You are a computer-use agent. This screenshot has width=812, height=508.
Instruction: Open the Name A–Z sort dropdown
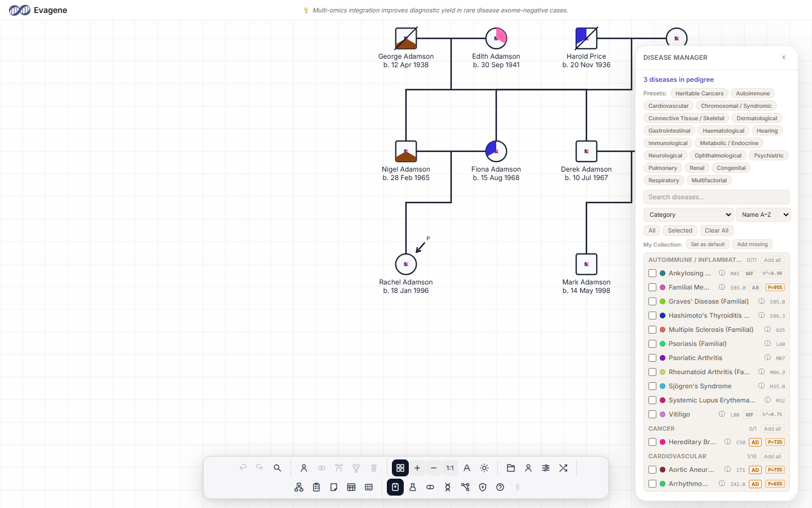(x=764, y=214)
